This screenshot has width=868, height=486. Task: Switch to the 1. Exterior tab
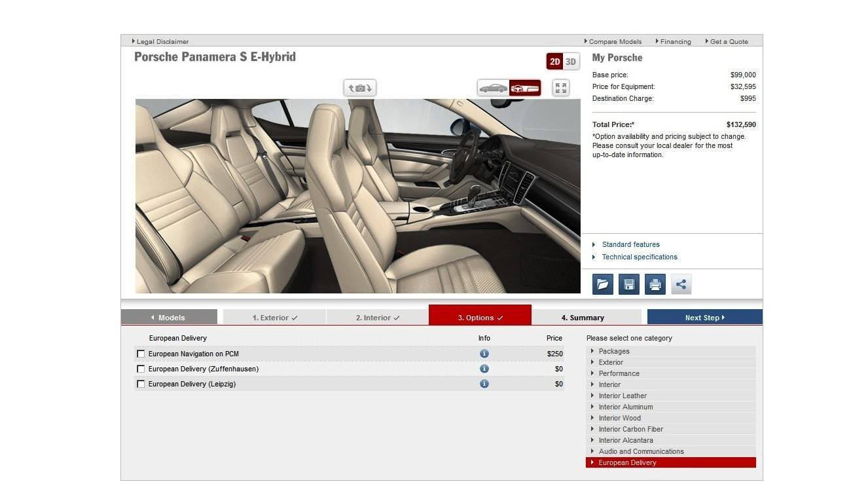[274, 317]
